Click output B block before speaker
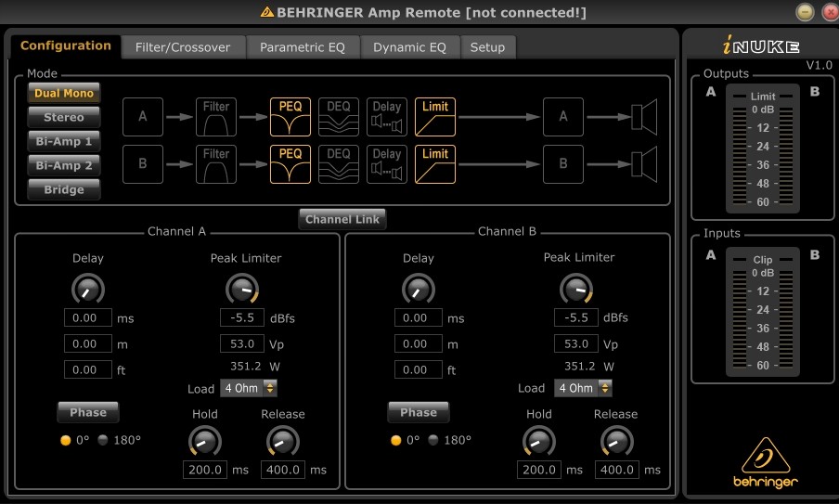839x504 pixels. 563,164
